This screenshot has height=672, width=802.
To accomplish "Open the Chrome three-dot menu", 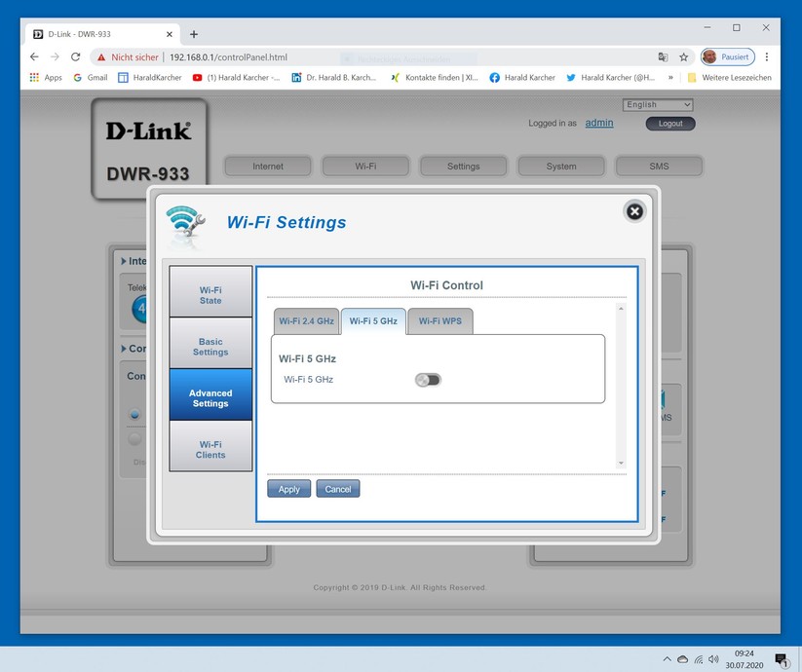I will [x=766, y=56].
